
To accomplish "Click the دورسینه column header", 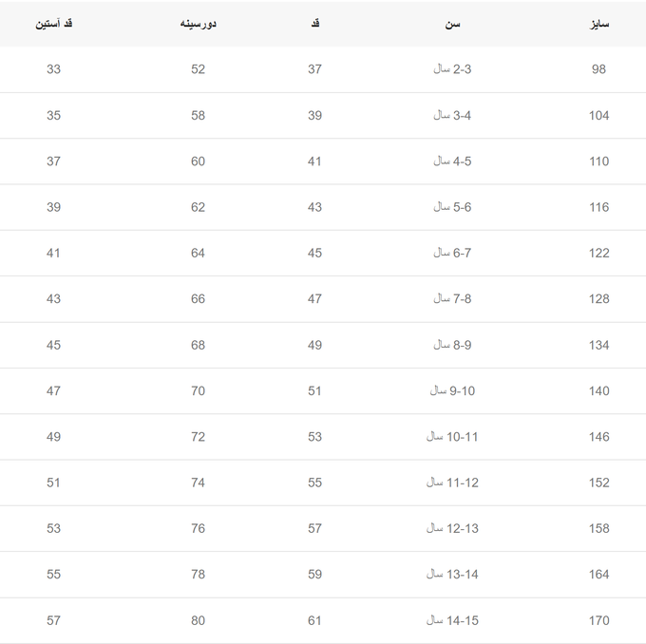I will pyautogui.click(x=199, y=24).
